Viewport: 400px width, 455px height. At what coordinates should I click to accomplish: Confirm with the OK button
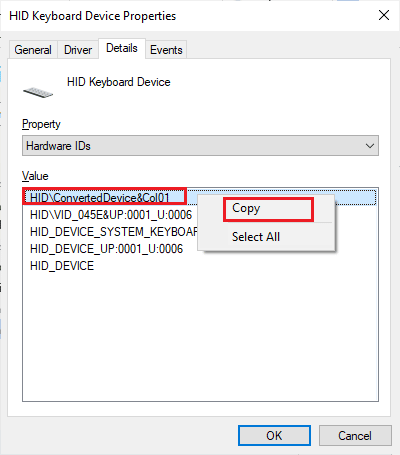[274, 435]
